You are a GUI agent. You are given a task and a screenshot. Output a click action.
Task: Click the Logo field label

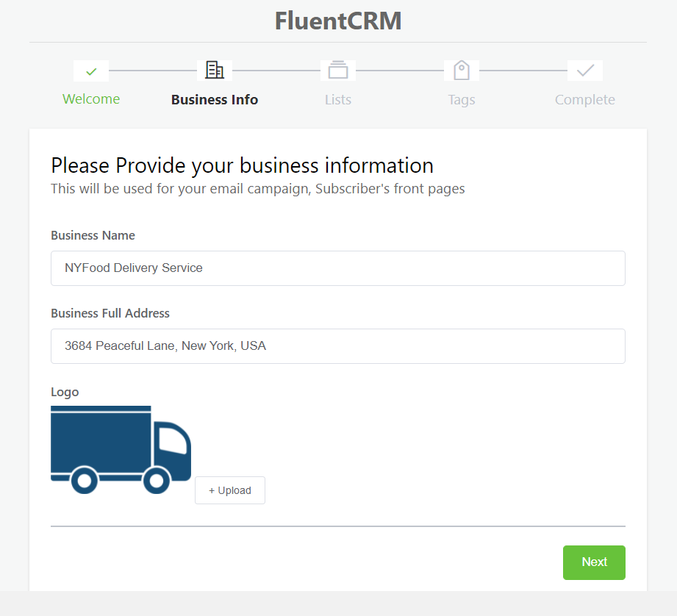[x=65, y=392]
